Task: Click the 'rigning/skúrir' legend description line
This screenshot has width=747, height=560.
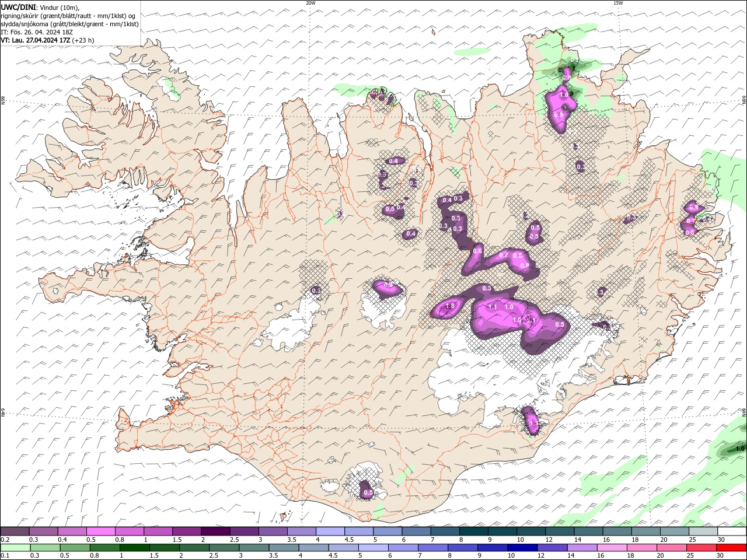Action: (68, 16)
